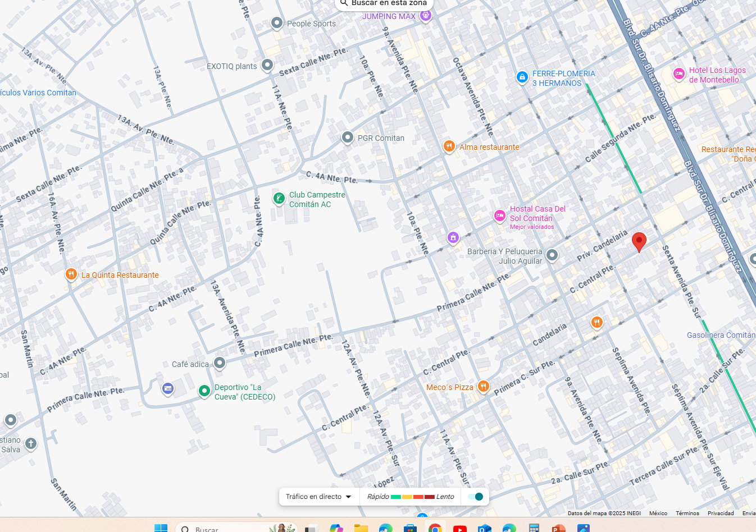Select the blue pin beside Deportivo La Cueva marker
This screenshot has width=756, height=532.
tap(167, 388)
